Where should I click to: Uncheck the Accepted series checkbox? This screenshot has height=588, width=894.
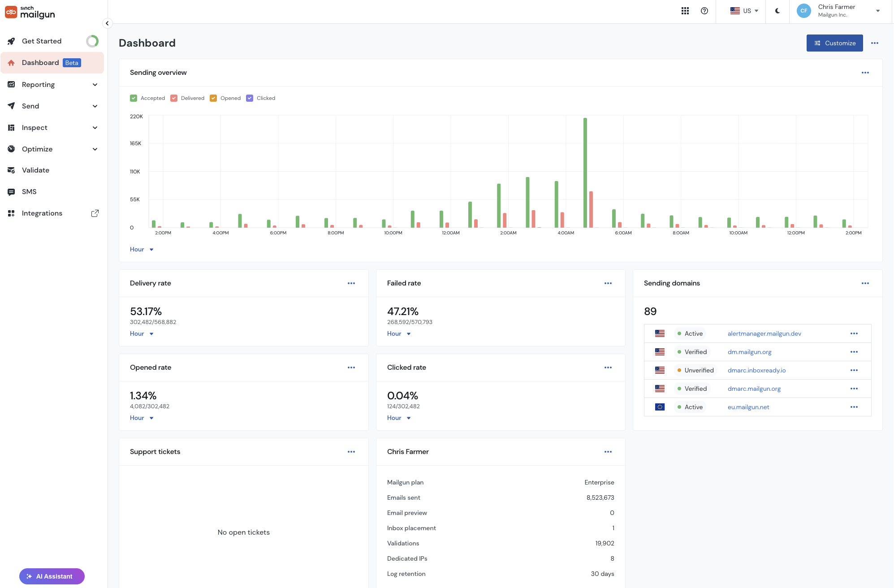tap(134, 98)
